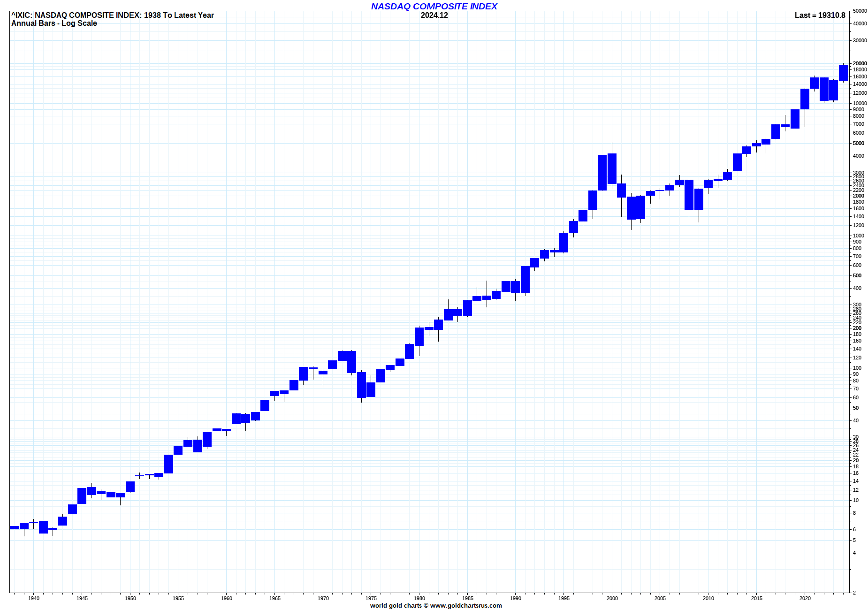Click the 30000 price scale label
Viewport: 868px width, 610px height.
(860, 40)
